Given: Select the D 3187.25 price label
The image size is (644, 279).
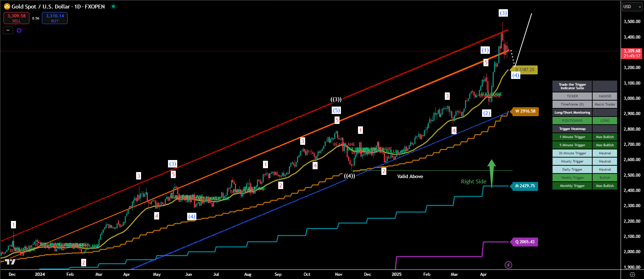Looking at the screenshot, I should [x=525, y=70].
